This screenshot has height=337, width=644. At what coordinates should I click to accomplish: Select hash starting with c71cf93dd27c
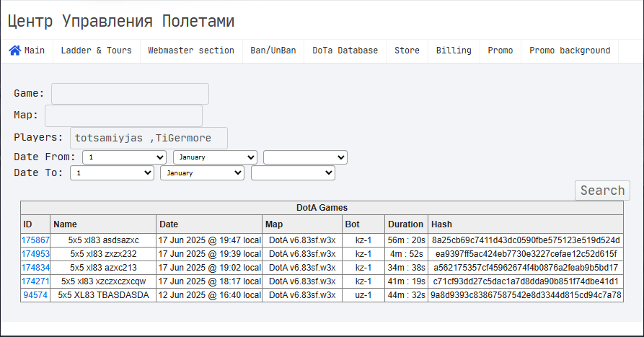point(526,281)
